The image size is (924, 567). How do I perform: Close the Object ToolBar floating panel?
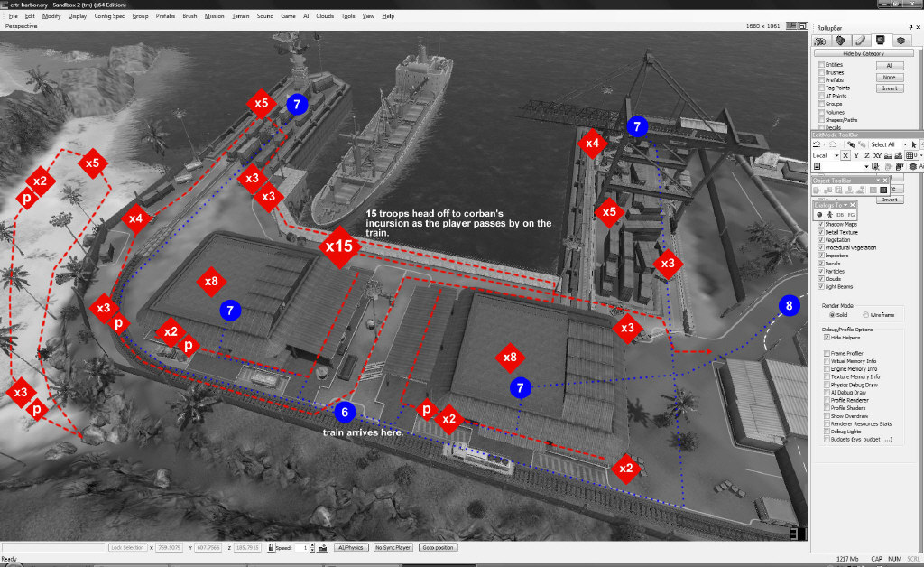[x=885, y=181]
